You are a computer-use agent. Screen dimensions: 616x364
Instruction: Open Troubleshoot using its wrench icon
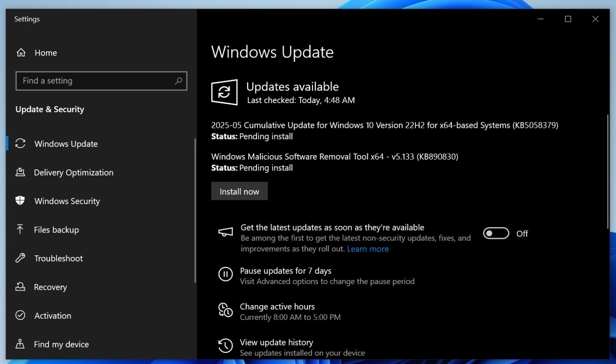(x=21, y=258)
